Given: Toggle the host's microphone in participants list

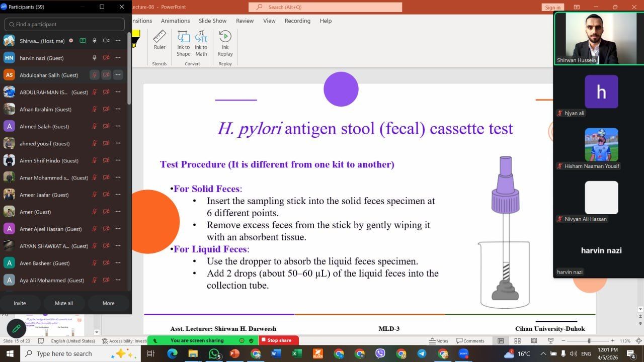Looking at the screenshot, I should [x=94, y=41].
